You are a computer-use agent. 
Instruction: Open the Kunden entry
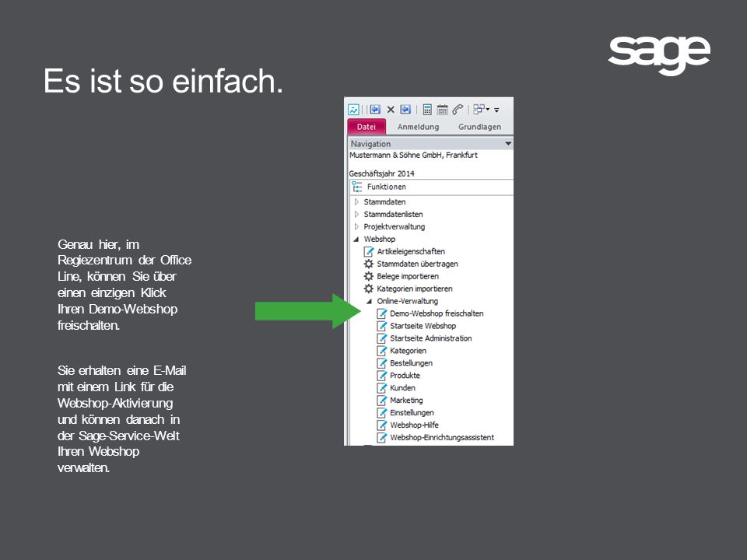point(402,387)
